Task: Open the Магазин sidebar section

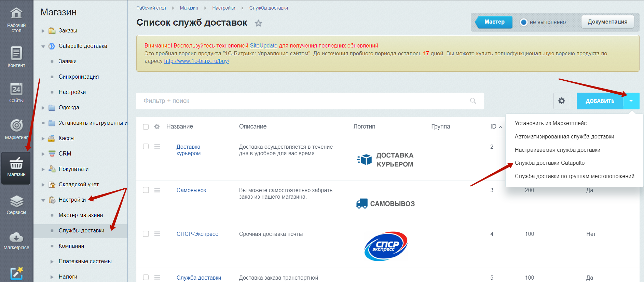Action: 16,167
